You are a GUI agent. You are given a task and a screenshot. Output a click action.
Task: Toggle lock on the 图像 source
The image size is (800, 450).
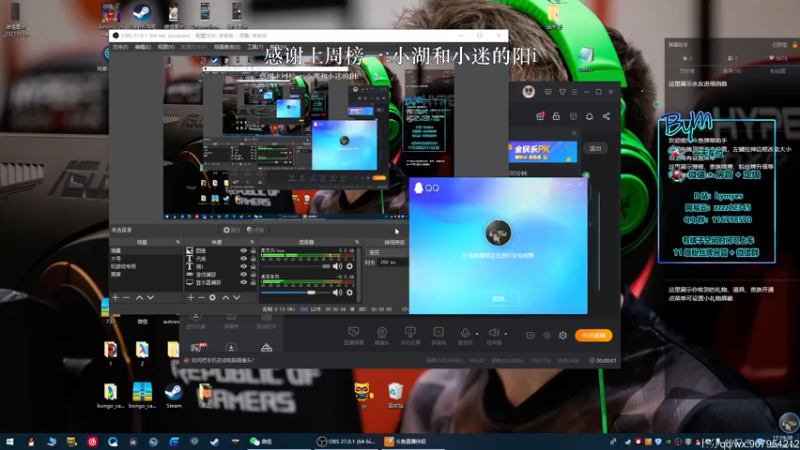click(253, 251)
